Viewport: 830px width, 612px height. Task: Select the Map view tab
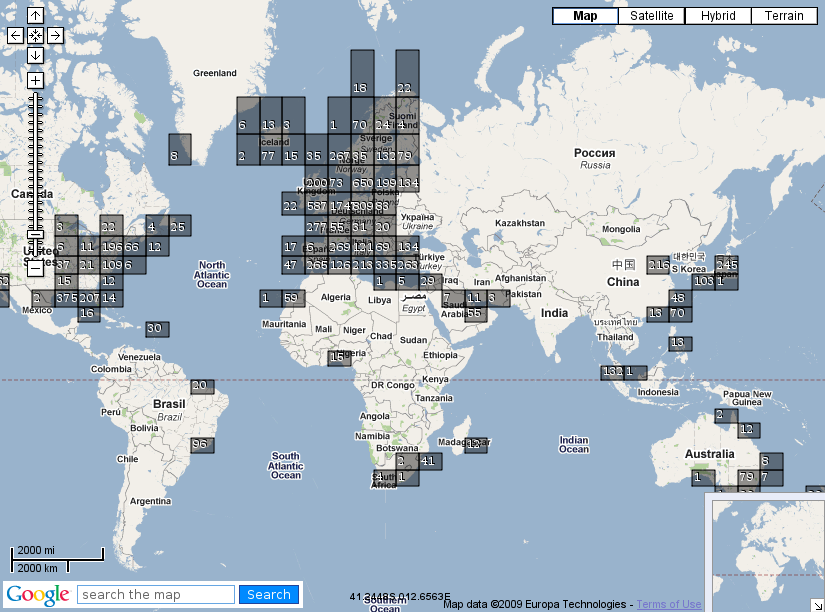pos(585,15)
